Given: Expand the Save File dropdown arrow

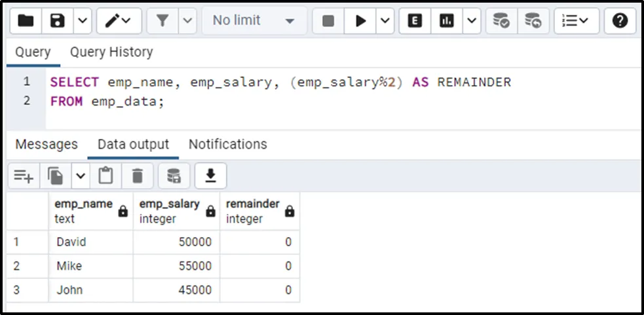Looking at the screenshot, I should pyautogui.click(x=82, y=21).
